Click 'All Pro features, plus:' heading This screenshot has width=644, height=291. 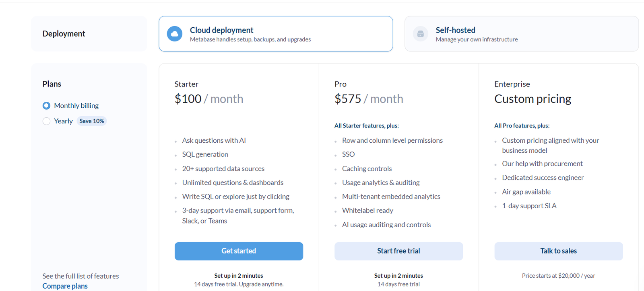point(522,126)
